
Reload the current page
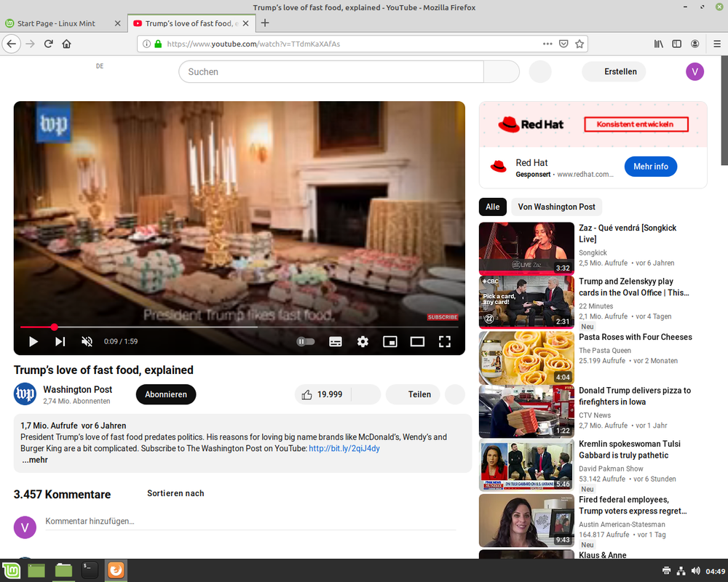point(48,44)
